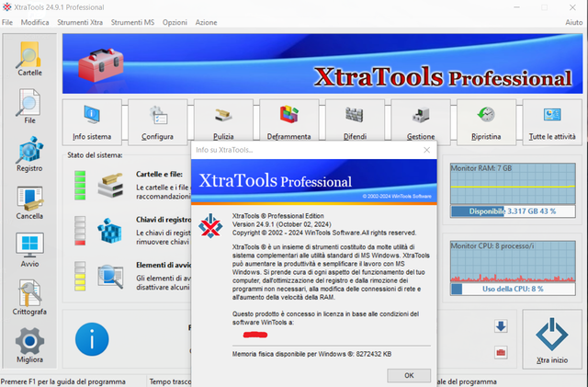Open the Migliora gear tool
The width and height of the screenshot is (588, 387).
(29, 346)
